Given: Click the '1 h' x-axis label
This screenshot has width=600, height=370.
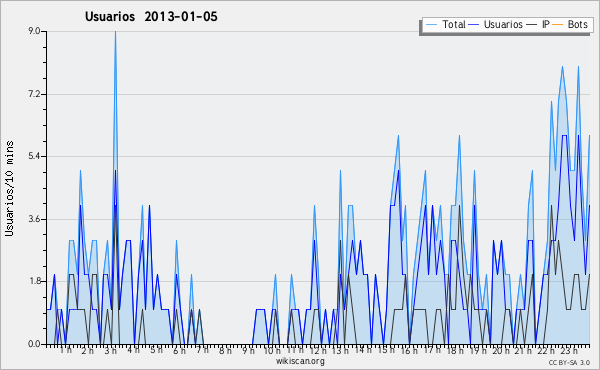Looking at the screenshot, I should coord(66,350).
